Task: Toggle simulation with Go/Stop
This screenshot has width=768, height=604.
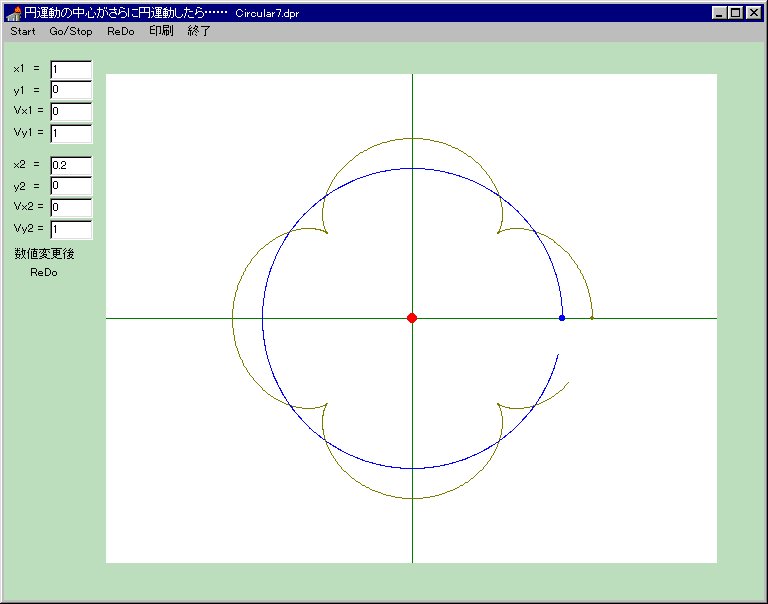Action: pos(71,31)
